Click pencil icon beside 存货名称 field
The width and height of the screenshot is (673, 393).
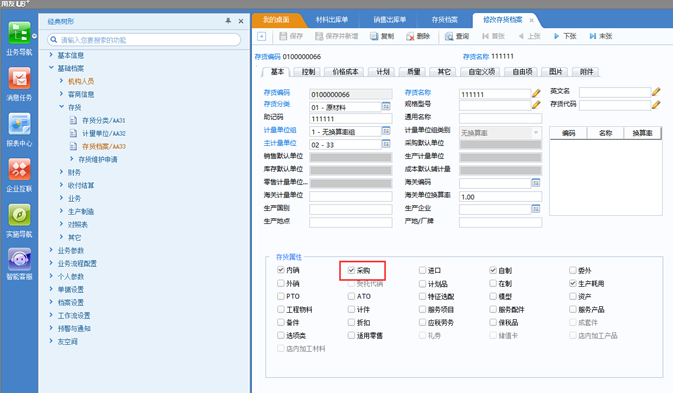(536, 93)
